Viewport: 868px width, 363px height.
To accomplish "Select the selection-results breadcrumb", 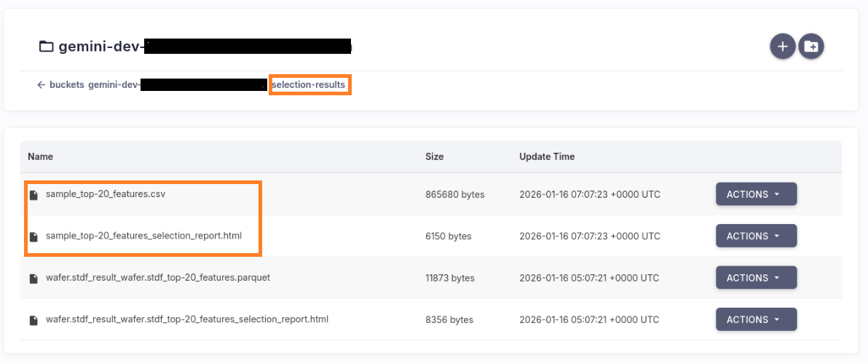I will (x=309, y=85).
